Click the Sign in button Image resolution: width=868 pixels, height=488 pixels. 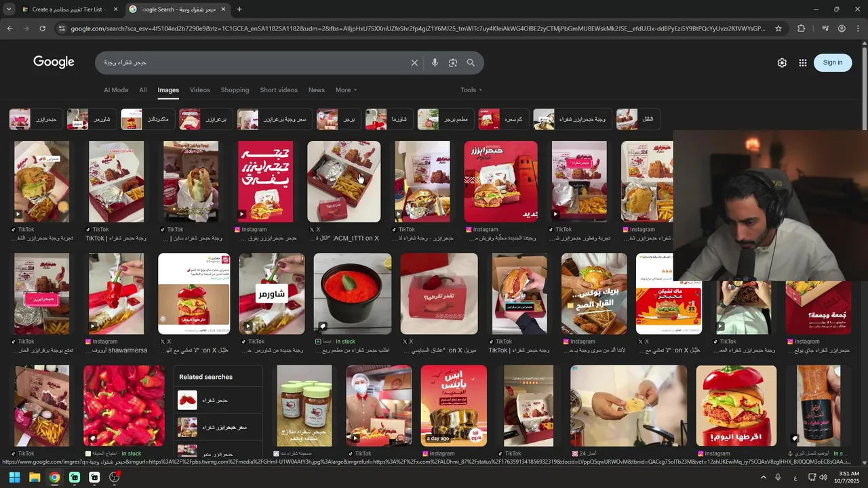pos(833,62)
